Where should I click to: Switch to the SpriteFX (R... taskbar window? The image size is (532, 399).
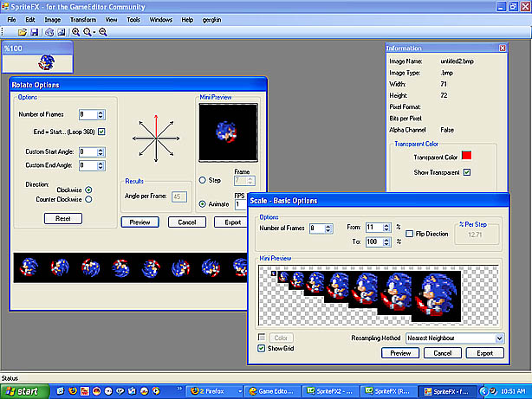[x=389, y=391]
